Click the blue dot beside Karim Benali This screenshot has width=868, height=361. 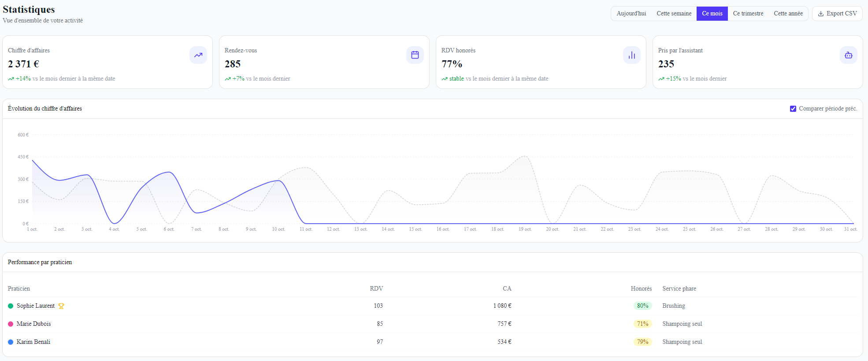coord(11,342)
